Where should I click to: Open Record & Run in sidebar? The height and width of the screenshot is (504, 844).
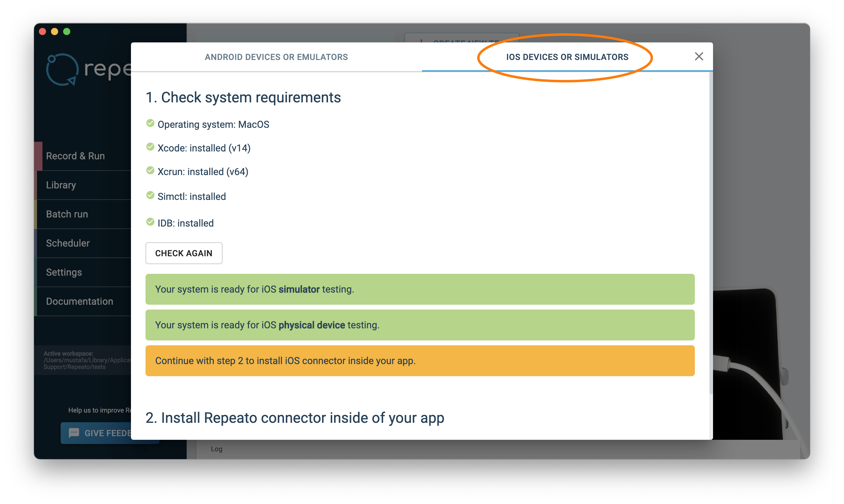click(82, 156)
